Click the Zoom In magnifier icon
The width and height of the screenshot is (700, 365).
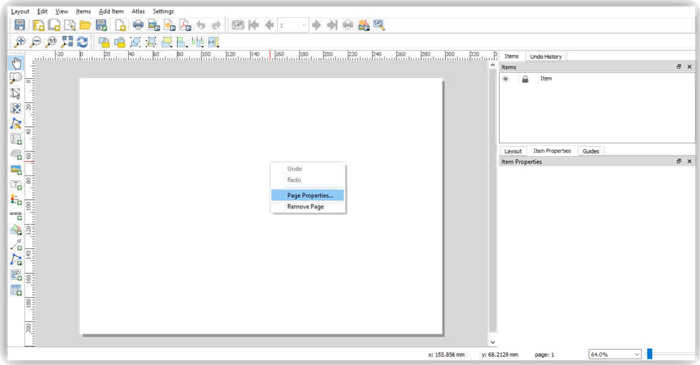[20, 42]
